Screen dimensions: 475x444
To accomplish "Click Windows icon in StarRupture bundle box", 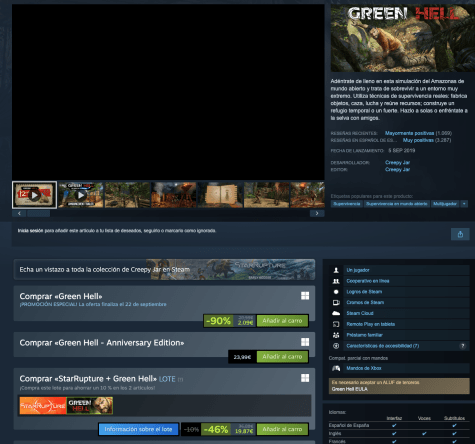I will (x=305, y=378).
